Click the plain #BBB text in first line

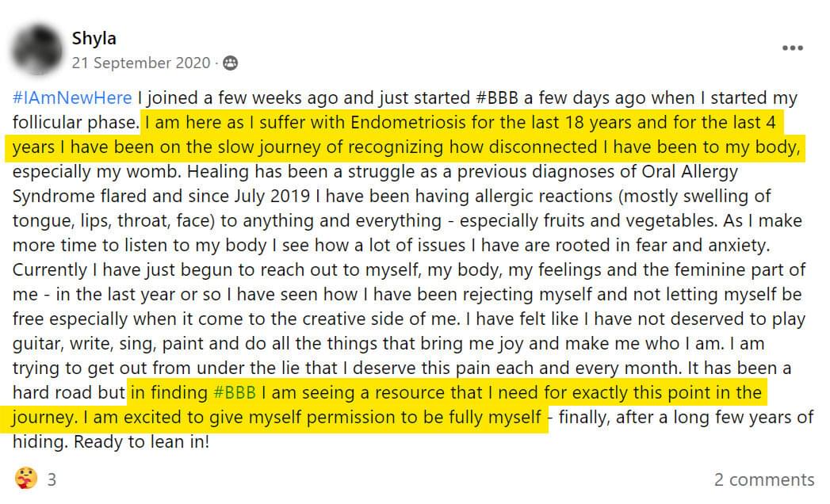[497, 98]
